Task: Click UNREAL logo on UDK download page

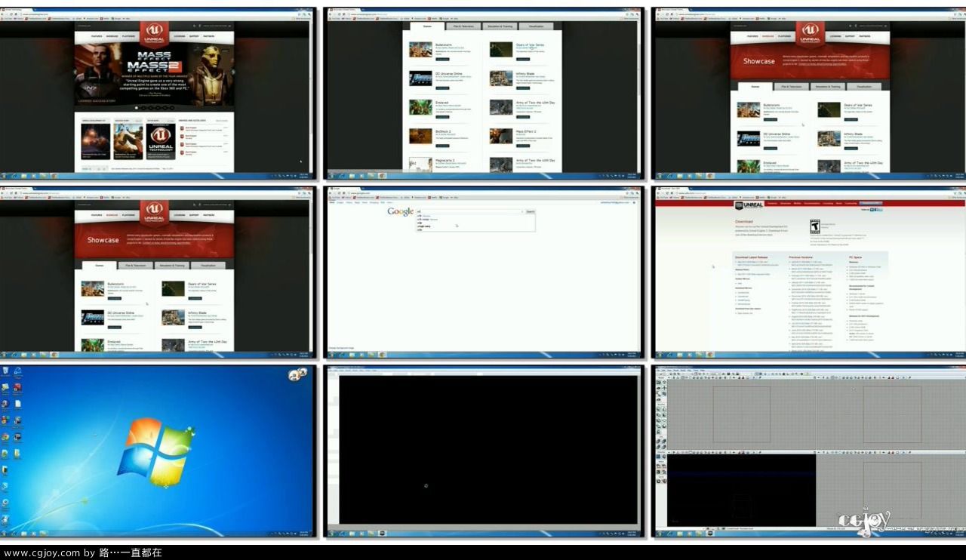Action: [749, 205]
